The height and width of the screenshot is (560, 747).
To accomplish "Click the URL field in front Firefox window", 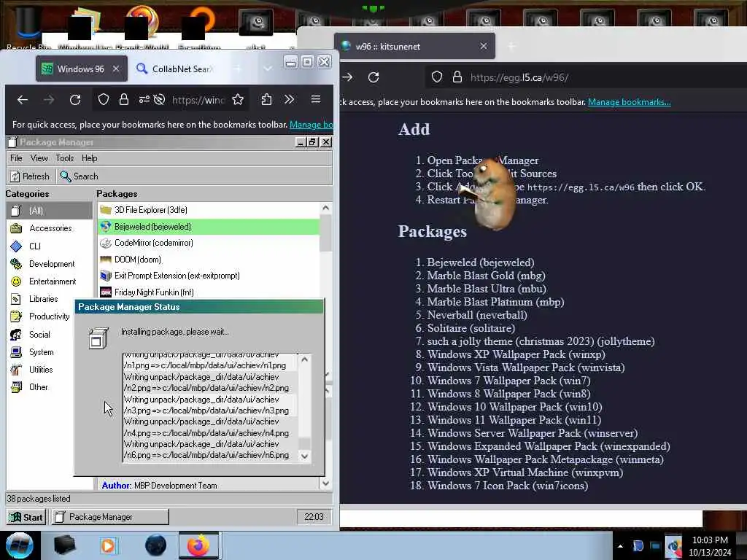I will coord(198,99).
